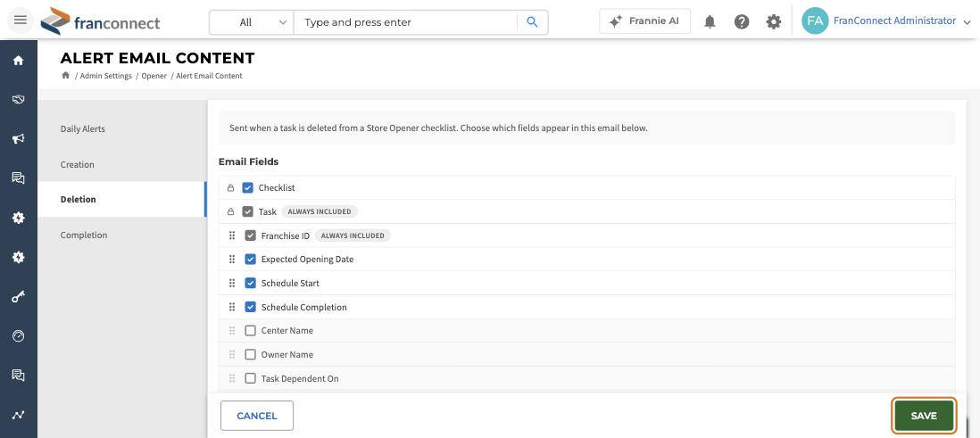The height and width of the screenshot is (438, 980).
Task: Click the Franchise ID checkbox
Action: (x=250, y=236)
